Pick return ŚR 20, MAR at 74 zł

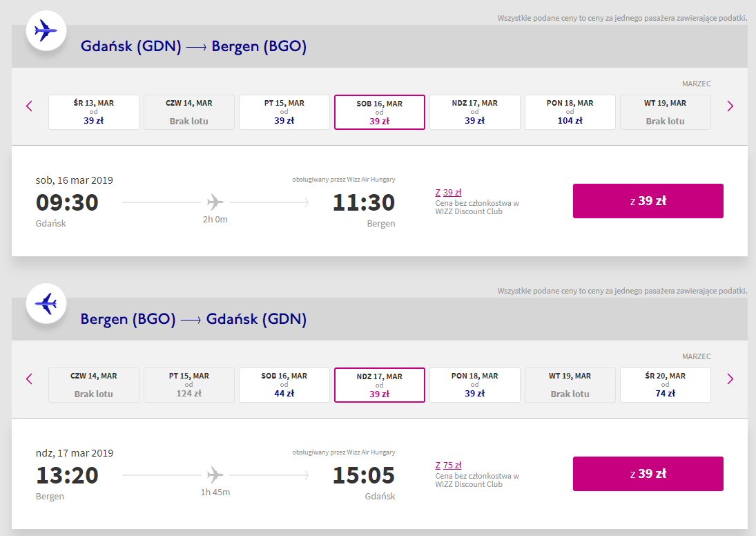click(666, 385)
